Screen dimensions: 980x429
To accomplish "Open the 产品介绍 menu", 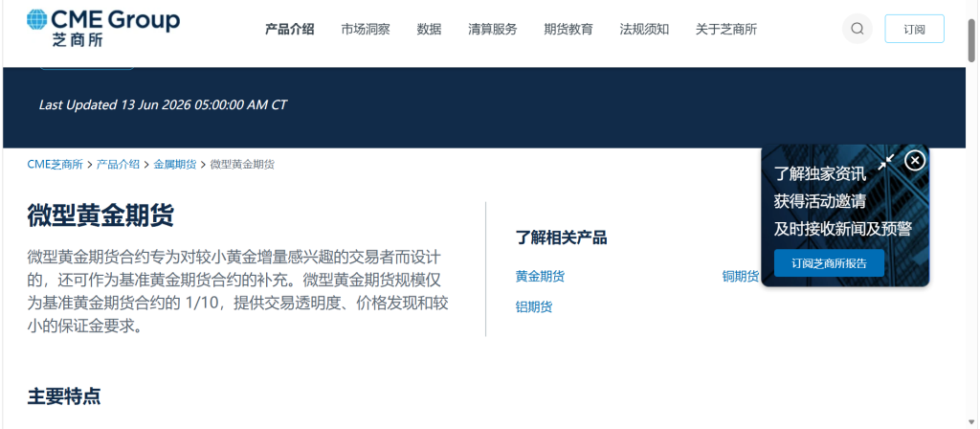I will (x=289, y=29).
